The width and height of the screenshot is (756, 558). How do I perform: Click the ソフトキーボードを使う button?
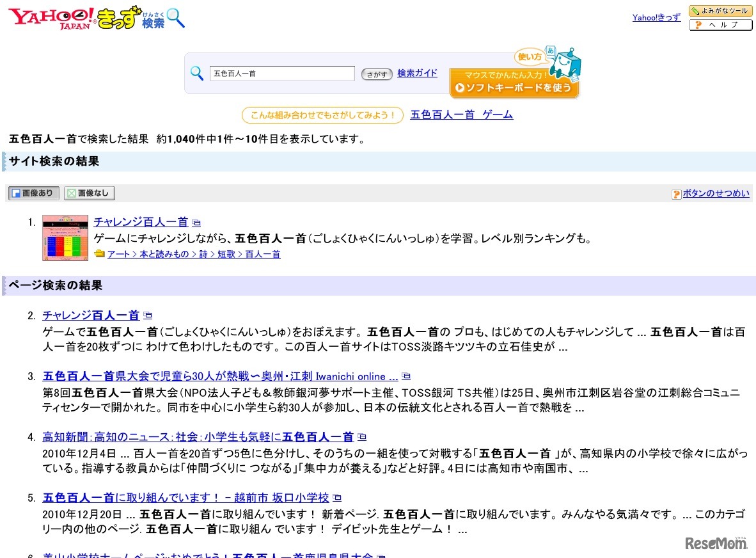point(514,88)
